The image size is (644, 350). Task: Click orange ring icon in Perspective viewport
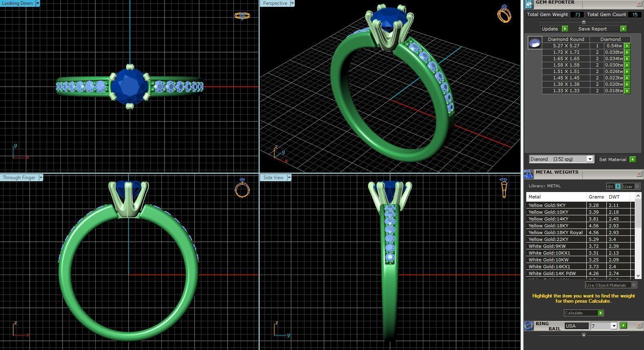tap(504, 14)
